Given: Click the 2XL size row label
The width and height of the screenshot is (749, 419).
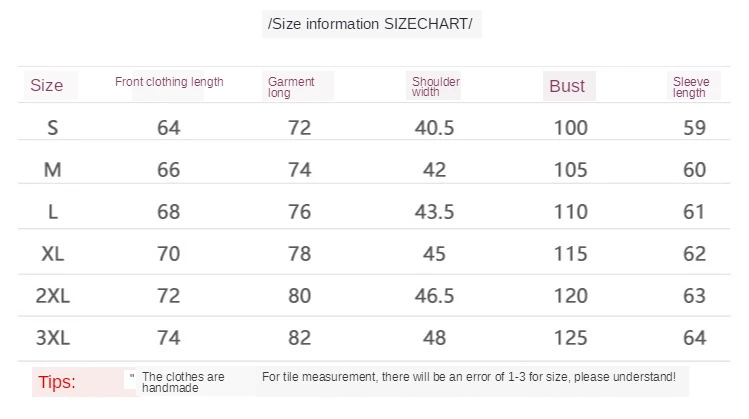Looking at the screenshot, I should pyautogui.click(x=54, y=297).
